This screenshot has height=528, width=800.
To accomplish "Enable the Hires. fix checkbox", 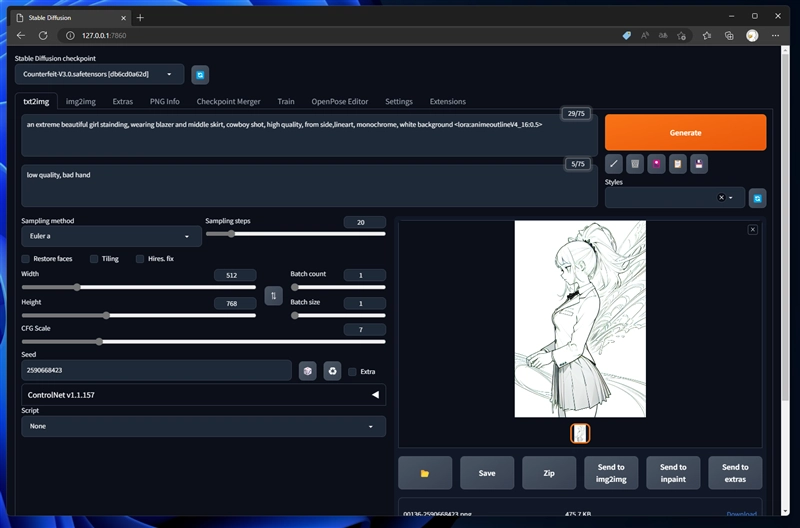I will point(140,259).
